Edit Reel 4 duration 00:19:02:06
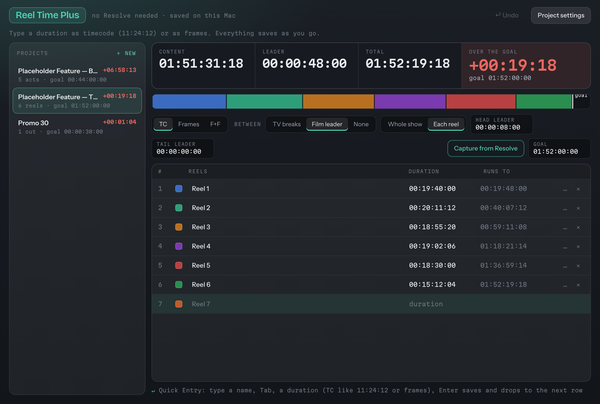The image size is (600, 404). [x=432, y=246]
